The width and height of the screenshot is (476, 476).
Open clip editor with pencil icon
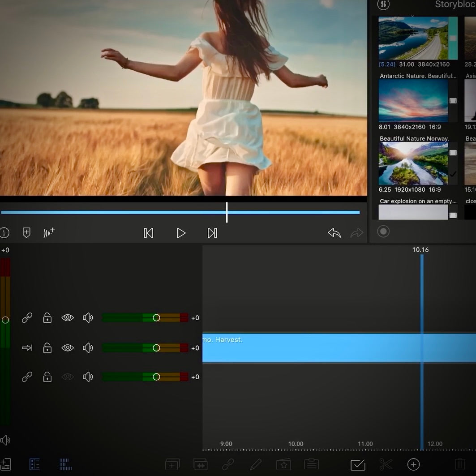256,464
